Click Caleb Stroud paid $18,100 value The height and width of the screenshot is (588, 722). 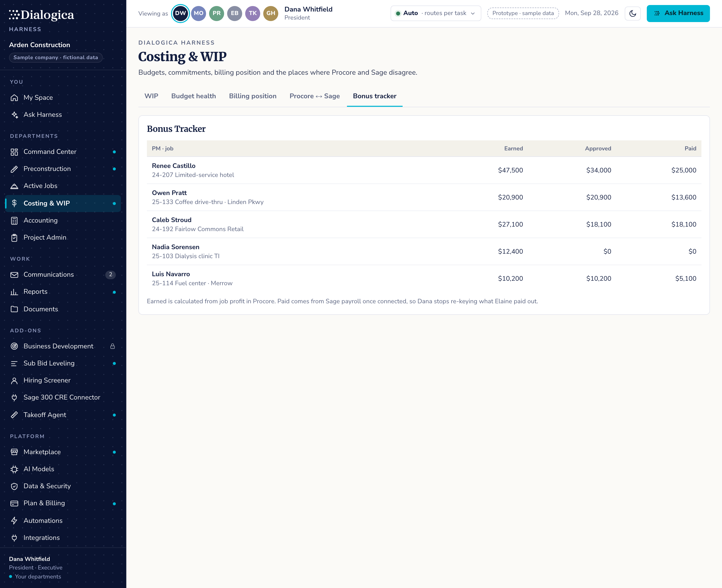pyautogui.click(x=684, y=224)
